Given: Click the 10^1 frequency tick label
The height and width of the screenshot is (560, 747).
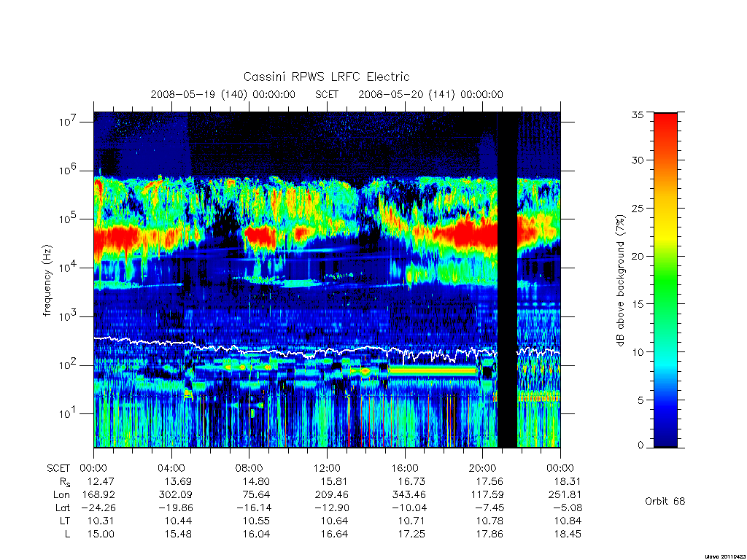Looking at the screenshot, I should (x=68, y=413).
